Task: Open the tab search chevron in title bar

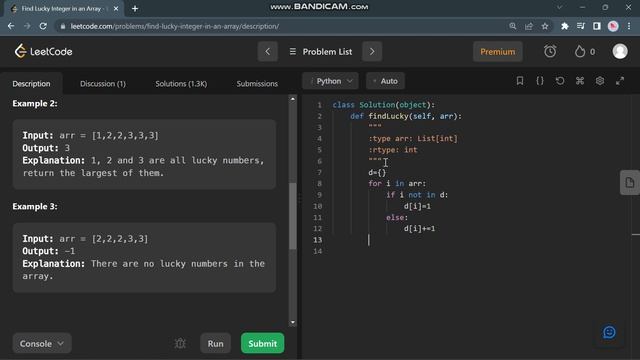Action: (559, 7)
